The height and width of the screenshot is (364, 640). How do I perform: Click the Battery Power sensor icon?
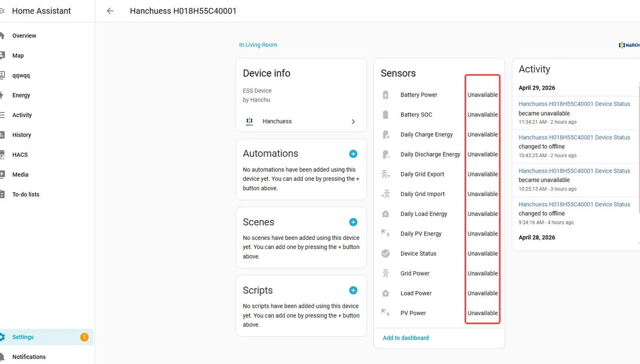click(x=386, y=95)
